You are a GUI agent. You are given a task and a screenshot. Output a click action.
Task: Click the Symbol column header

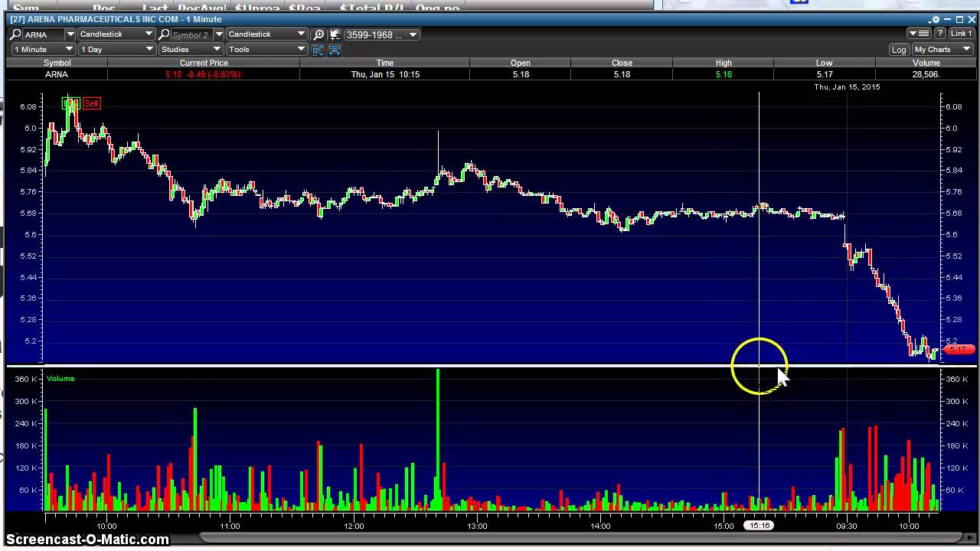57,63
